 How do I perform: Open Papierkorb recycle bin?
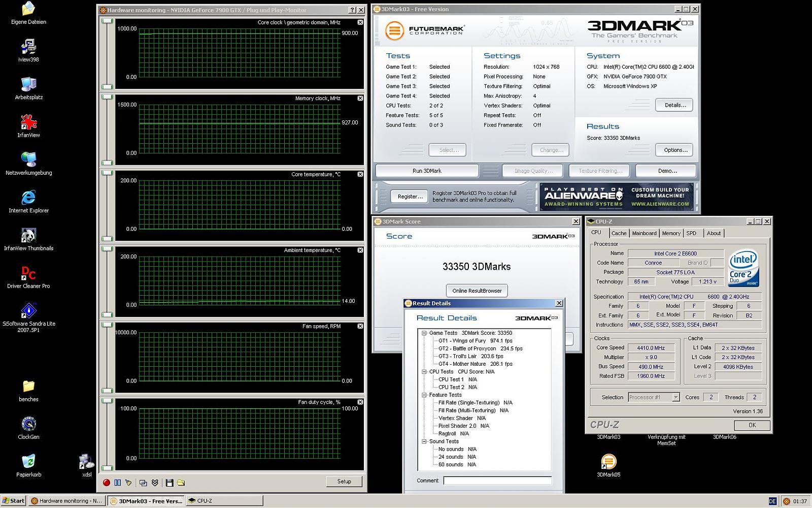tap(28, 465)
